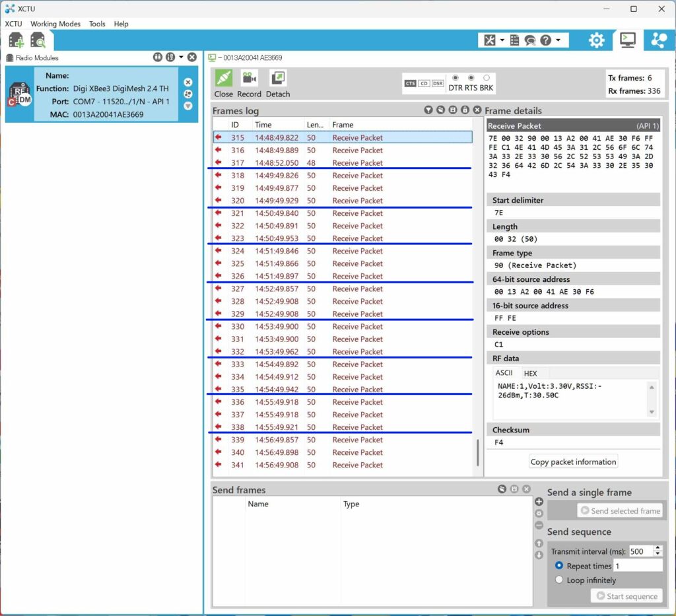Open the Working Modes menu

55,24
